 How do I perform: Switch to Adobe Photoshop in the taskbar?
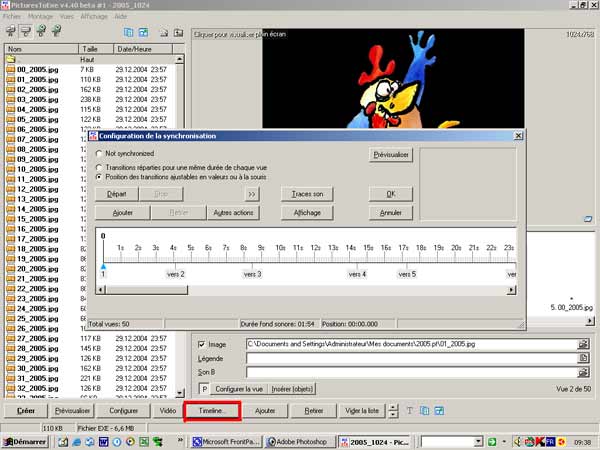click(300, 442)
